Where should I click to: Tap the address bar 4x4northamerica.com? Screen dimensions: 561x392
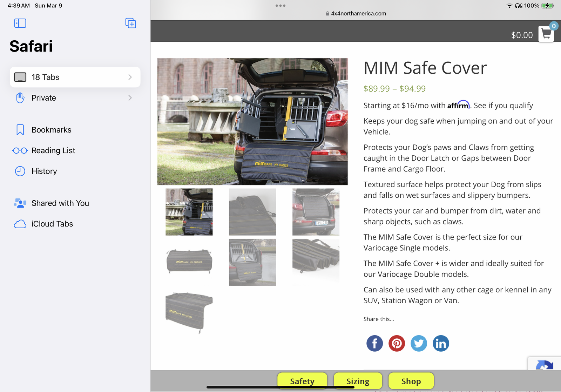tap(356, 13)
